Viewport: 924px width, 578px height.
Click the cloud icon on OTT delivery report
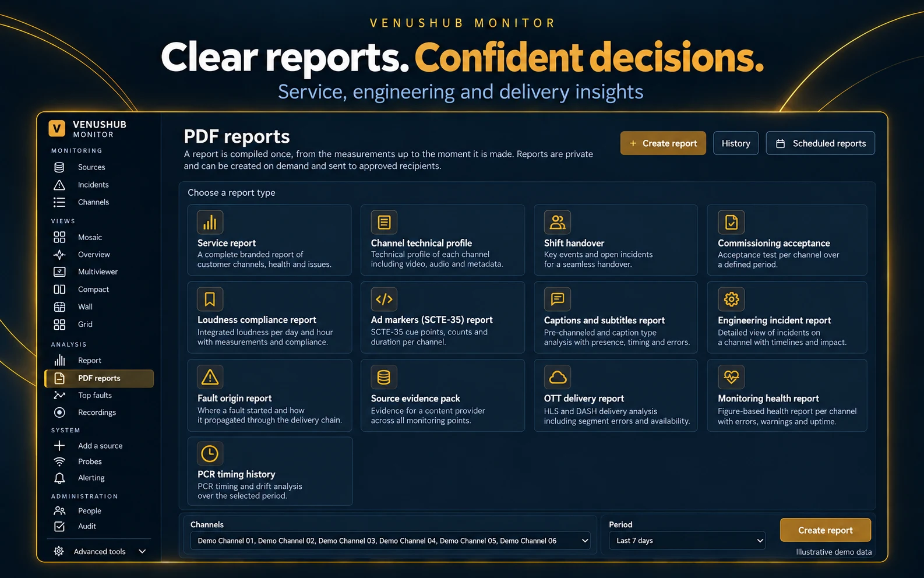click(x=558, y=377)
